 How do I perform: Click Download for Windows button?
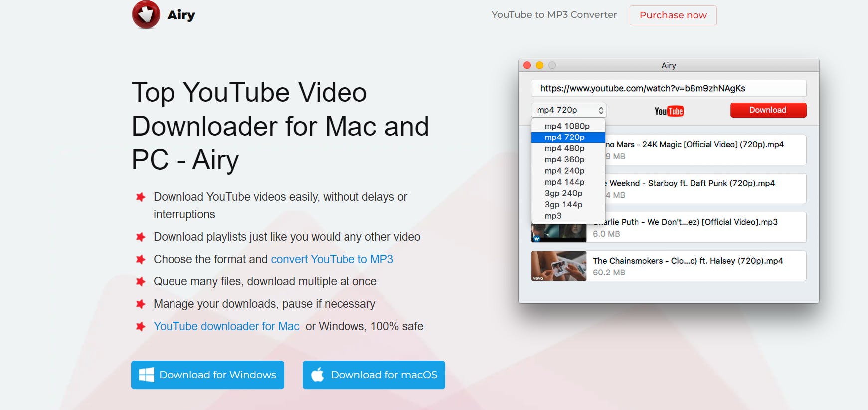click(x=207, y=375)
